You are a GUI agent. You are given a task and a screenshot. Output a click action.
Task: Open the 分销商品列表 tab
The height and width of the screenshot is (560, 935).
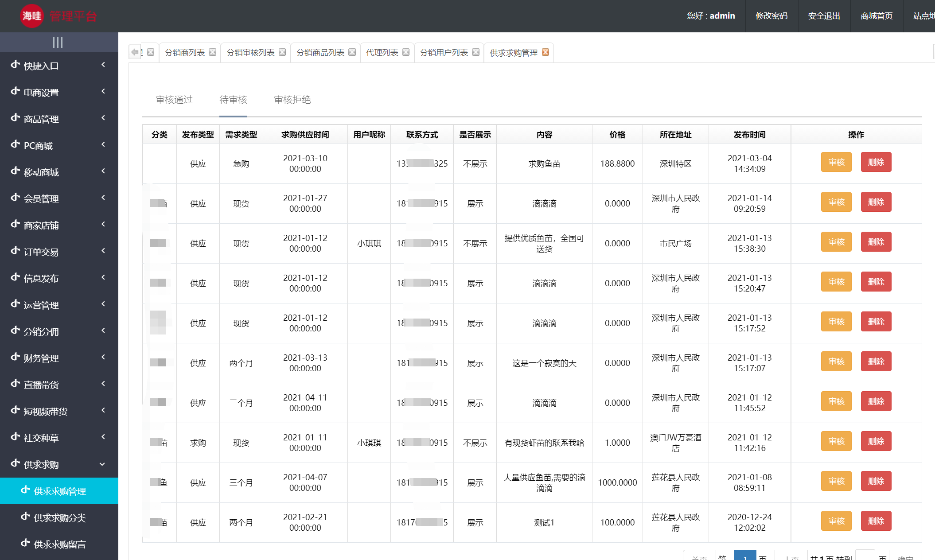pyautogui.click(x=320, y=53)
